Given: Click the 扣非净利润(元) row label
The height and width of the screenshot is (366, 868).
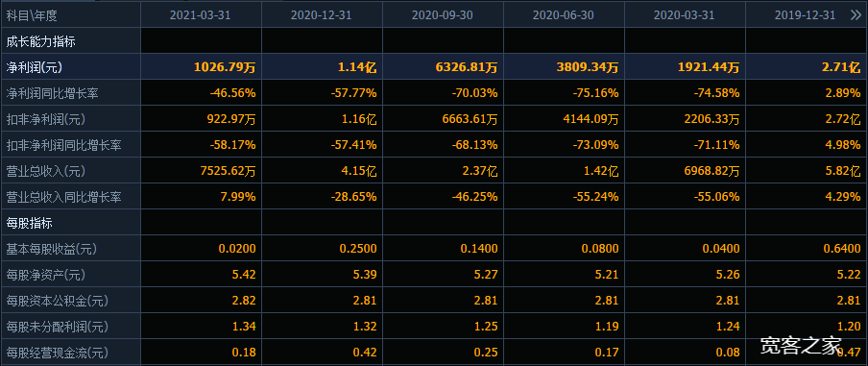Looking at the screenshot, I should [x=45, y=119].
